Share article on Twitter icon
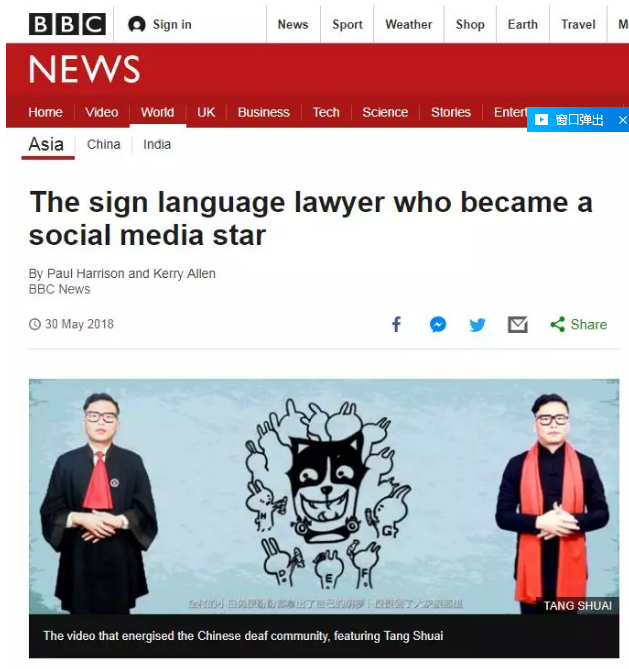Viewport: 629px width, 669px height. (477, 325)
